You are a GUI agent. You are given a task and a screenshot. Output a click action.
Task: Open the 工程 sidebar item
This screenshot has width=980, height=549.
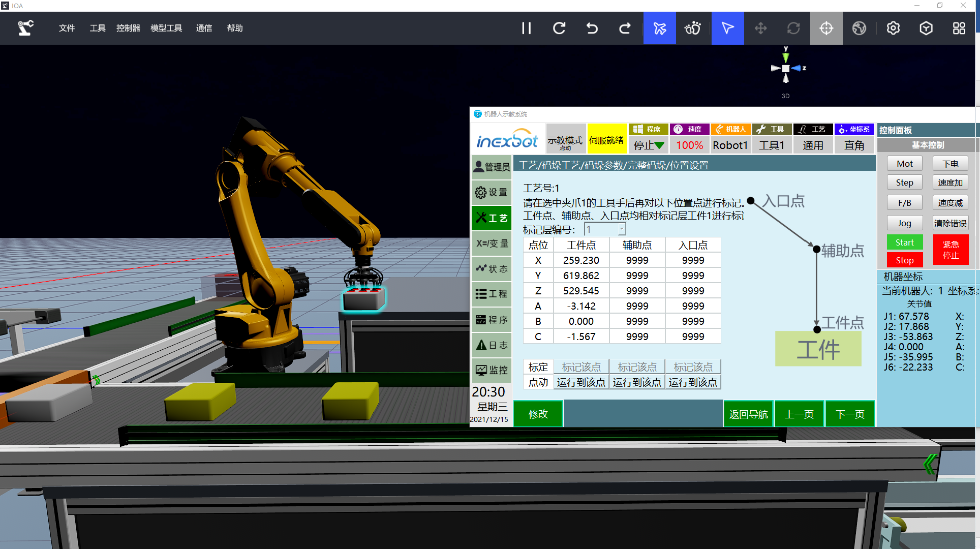click(491, 294)
